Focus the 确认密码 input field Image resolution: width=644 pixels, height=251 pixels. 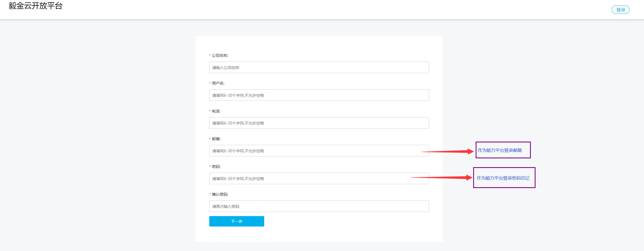point(319,206)
